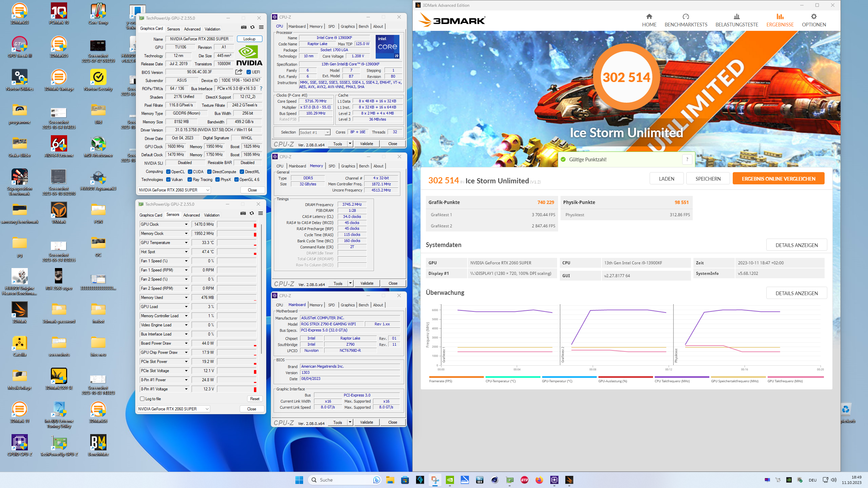
Task: Click SPEICHERN button in 3DMark
Action: pos(708,179)
